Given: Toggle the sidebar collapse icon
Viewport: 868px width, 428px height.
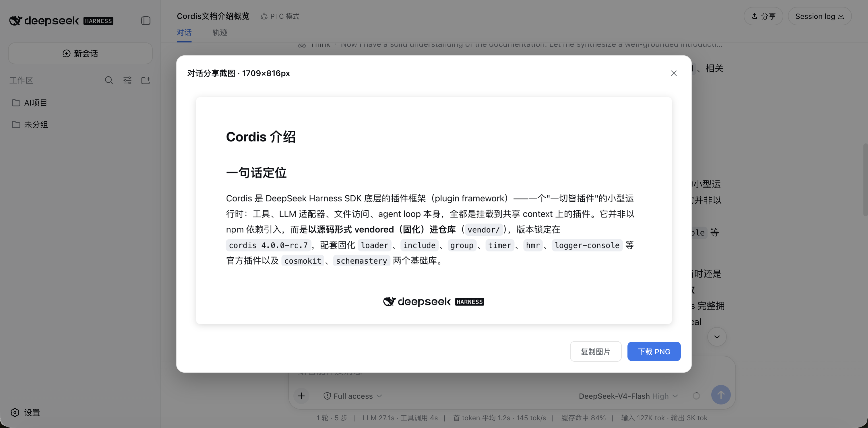Looking at the screenshot, I should (146, 21).
